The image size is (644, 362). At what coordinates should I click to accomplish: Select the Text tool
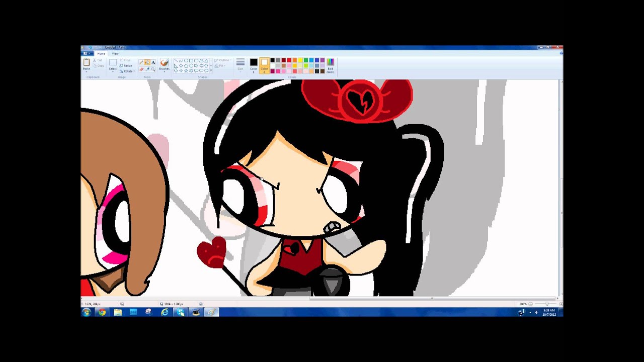[x=153, y=62]
